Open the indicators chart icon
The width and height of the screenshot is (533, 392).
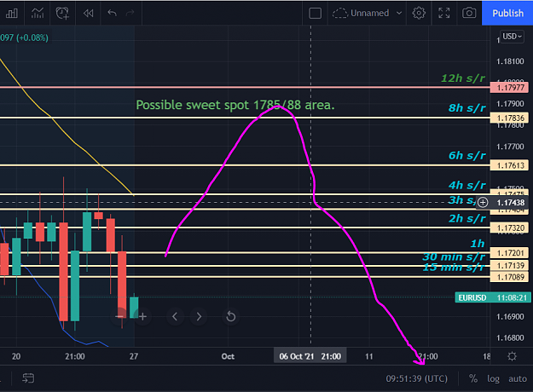tap(38, 14)
